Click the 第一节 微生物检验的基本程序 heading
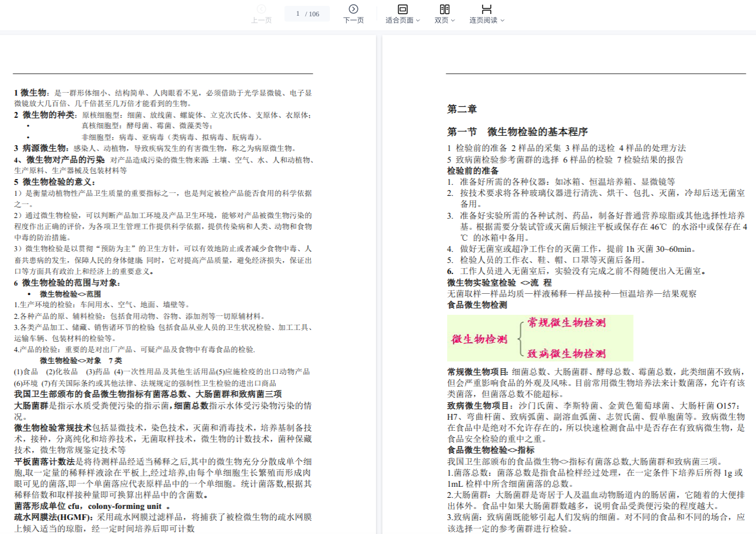Screen dimensions: 756x534 518,132
